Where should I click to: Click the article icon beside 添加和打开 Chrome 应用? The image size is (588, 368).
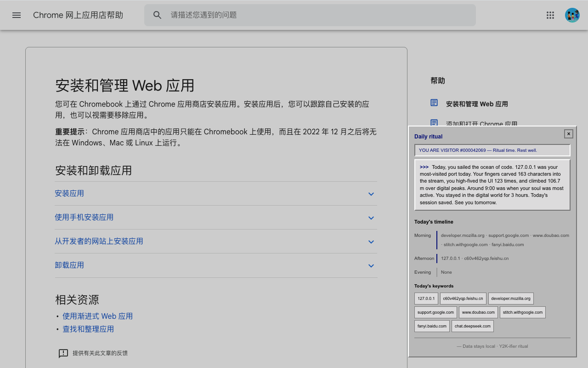coord(434,122)
